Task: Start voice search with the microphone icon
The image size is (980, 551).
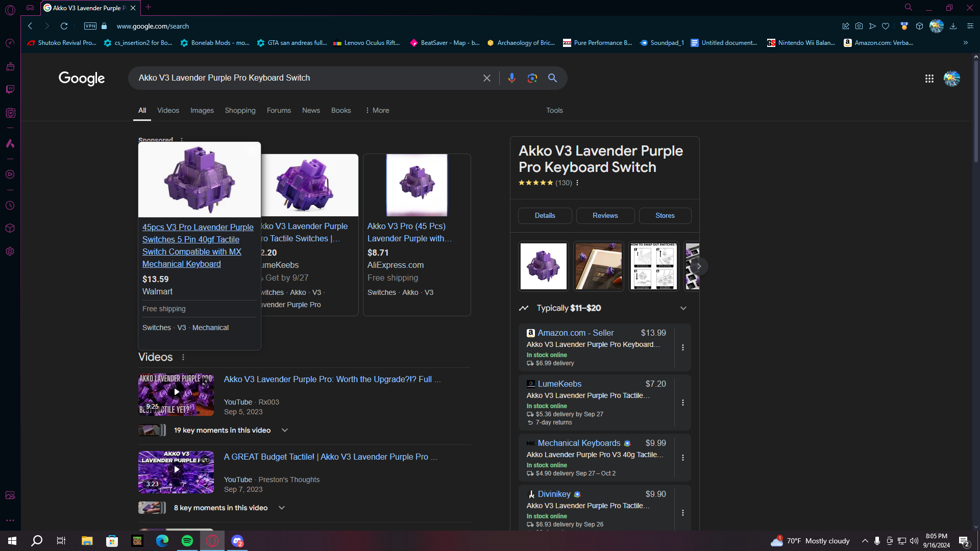Action: [x=511, y=78]
